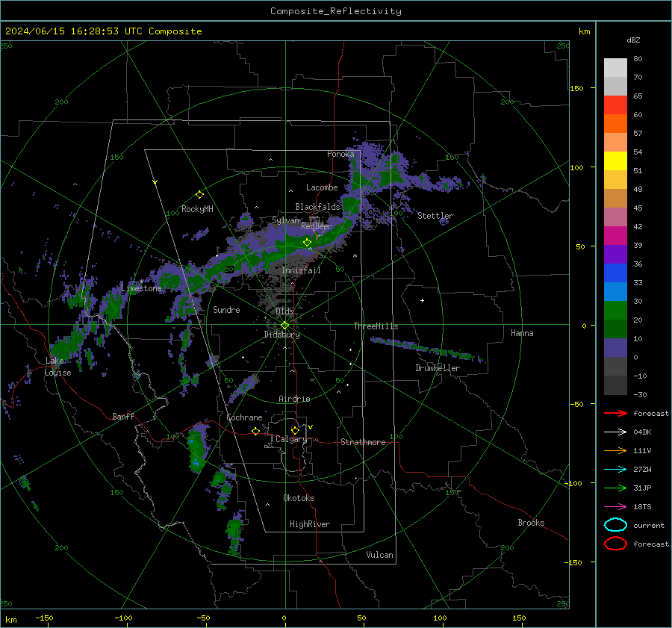
Task: Click the Okotoks city label
Action: pyautogui.click(x=299, y=498)
